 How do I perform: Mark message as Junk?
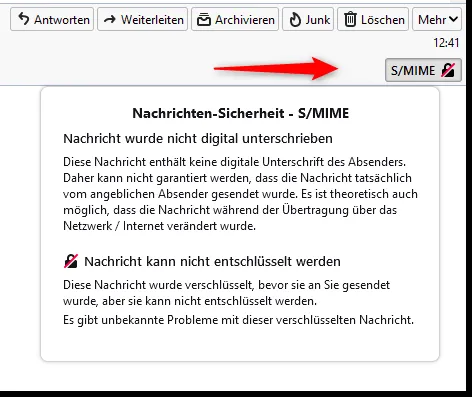(308, 20)
